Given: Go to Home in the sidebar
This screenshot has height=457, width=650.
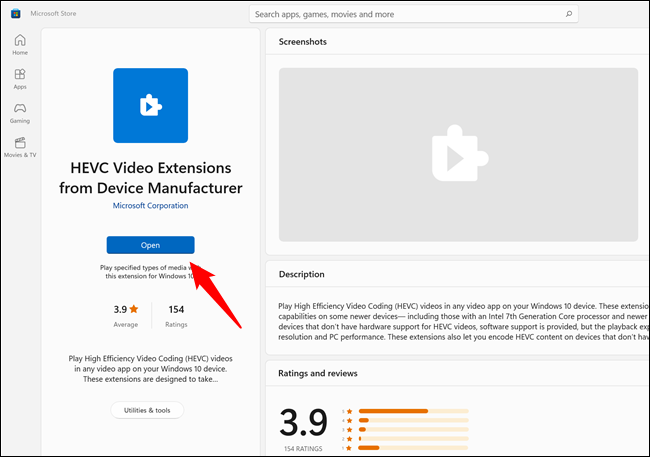Looking at the screenshot, I should pos(19,45).
